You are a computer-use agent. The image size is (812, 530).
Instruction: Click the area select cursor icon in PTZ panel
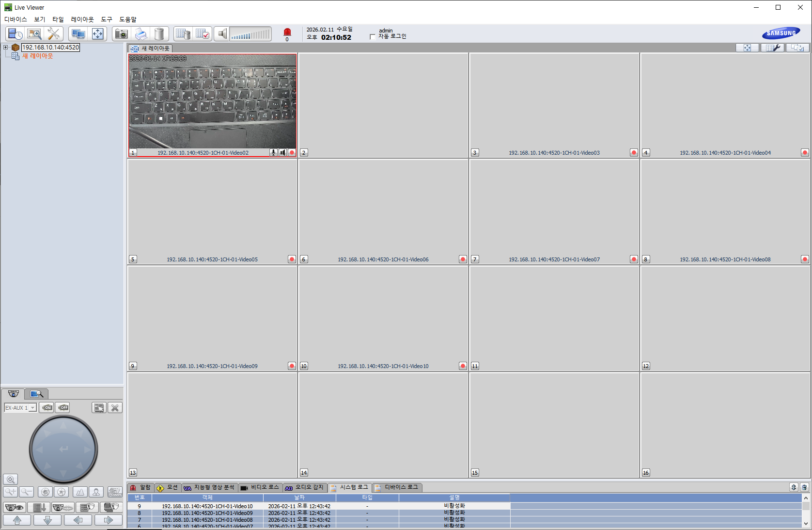(x=99, y=408)
